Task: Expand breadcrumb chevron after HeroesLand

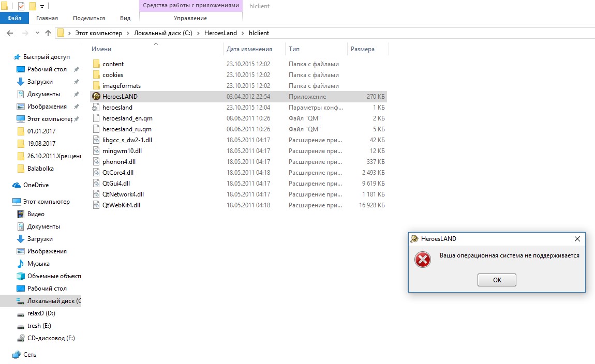Action: (x=243, y=33)
